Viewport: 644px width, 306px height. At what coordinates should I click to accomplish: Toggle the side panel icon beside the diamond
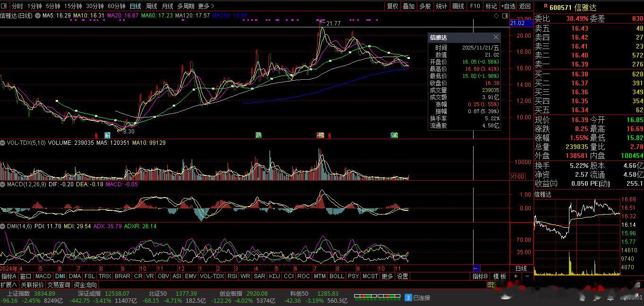[x=505, y=16]
